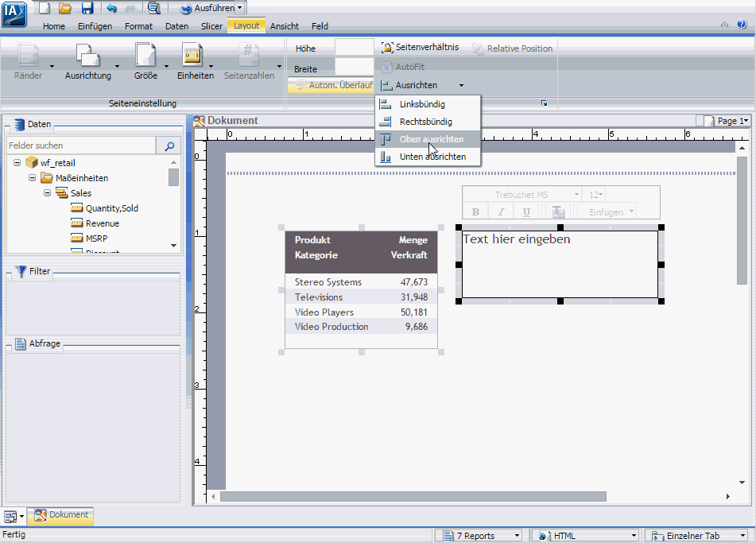Image resolution: width=756 pixels, height=543 pixels.
Task: Switch to the Dokument bottom tab
Action: [60, 515]
